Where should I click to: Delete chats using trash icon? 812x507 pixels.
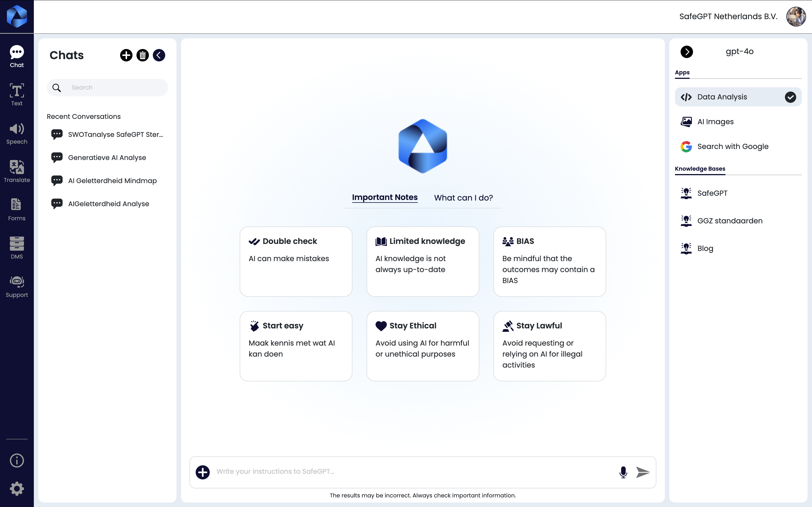[143, 55]
